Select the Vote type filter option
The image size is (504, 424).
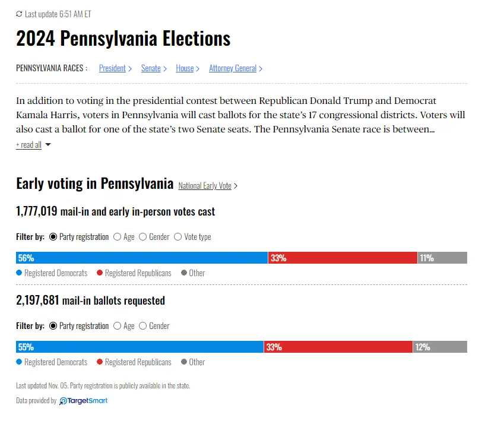point(177,237)
